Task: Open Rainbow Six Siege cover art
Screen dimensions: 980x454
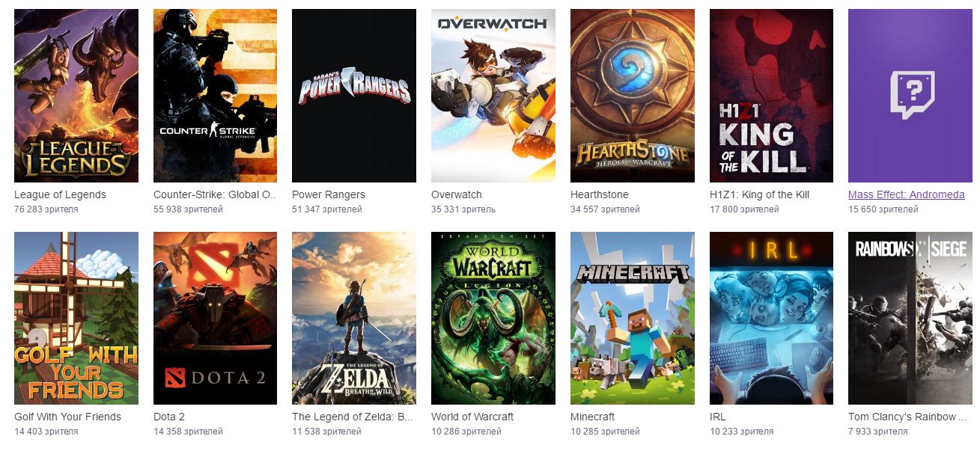Action: [x=910, y=318]
